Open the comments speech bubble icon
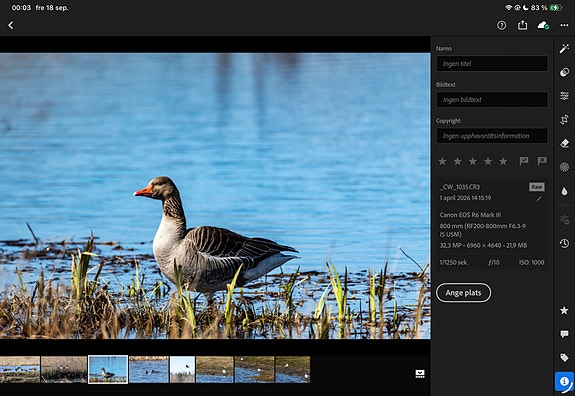The height and width of the screenshot is (396, 575). click(x=564, y=334)
